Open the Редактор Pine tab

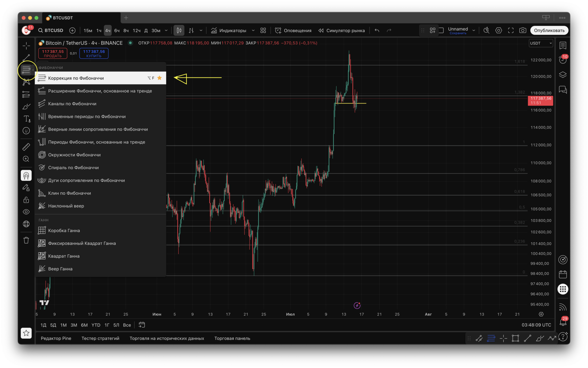[56, 338]
